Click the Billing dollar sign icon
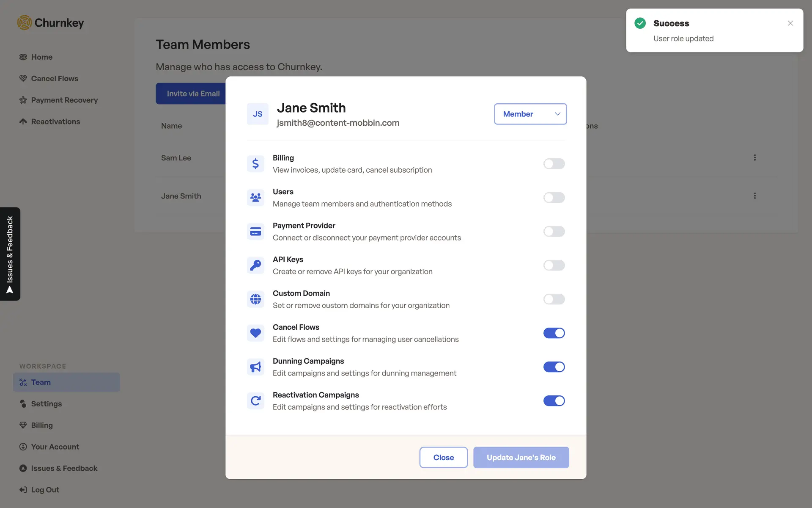The height and width of the screenshot is (508, 812). click(255, 164)
